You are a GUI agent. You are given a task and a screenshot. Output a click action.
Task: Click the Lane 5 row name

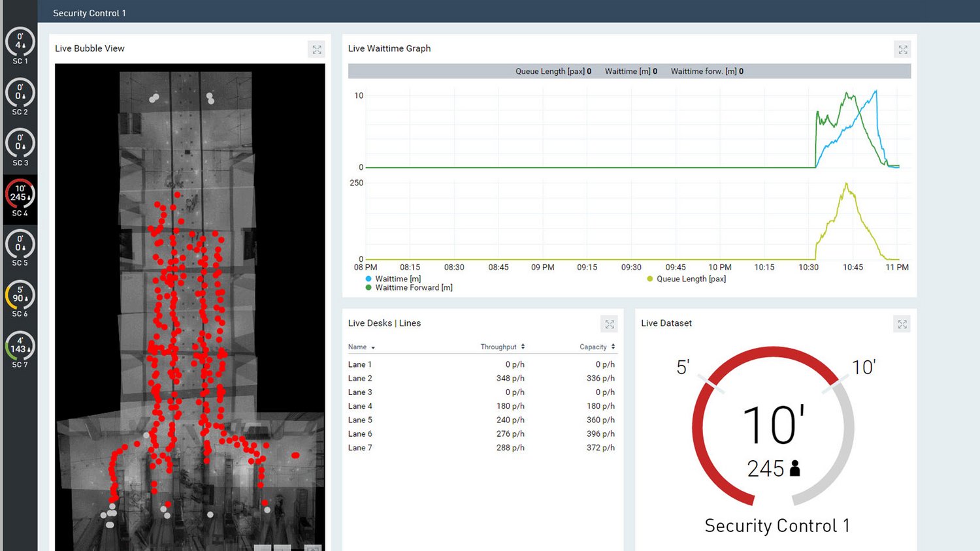pyautogui.click(x=360, y=420)
